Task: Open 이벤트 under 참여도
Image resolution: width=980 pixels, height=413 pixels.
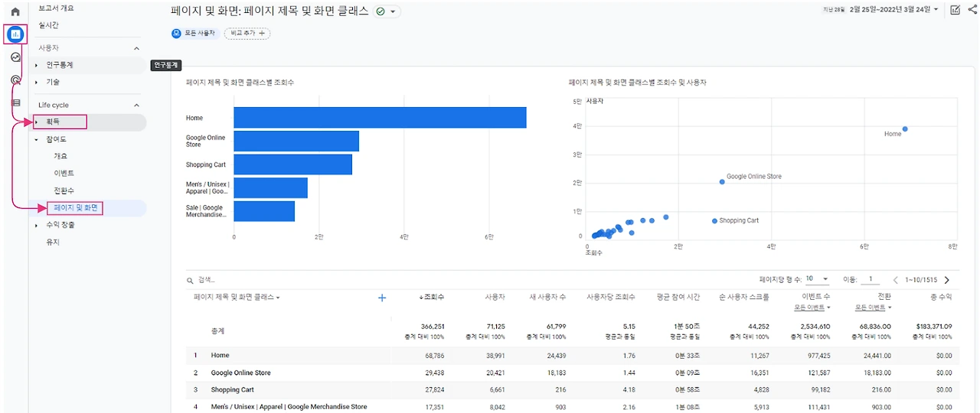Action: tap(64, 173)
